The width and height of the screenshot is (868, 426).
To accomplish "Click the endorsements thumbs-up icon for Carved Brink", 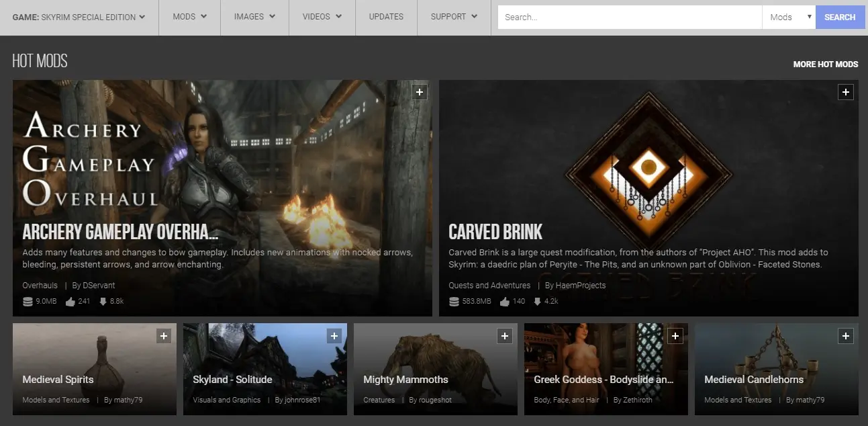I will coord(505,302).
